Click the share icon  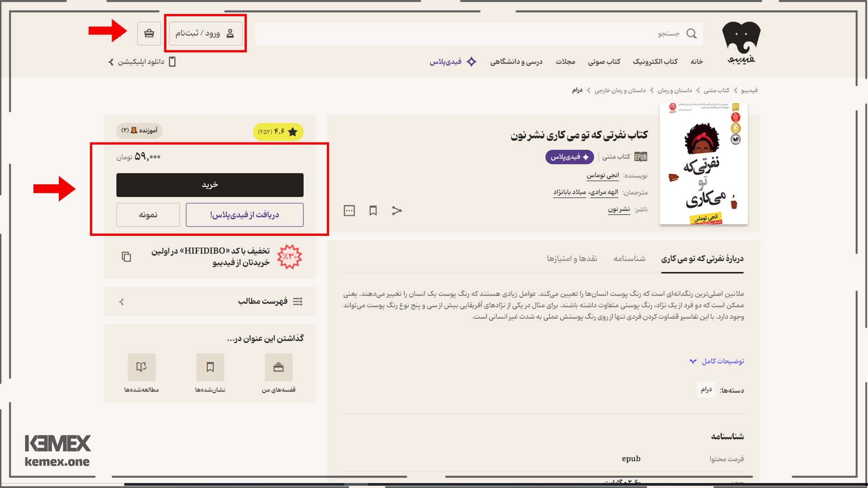(396, 211)
